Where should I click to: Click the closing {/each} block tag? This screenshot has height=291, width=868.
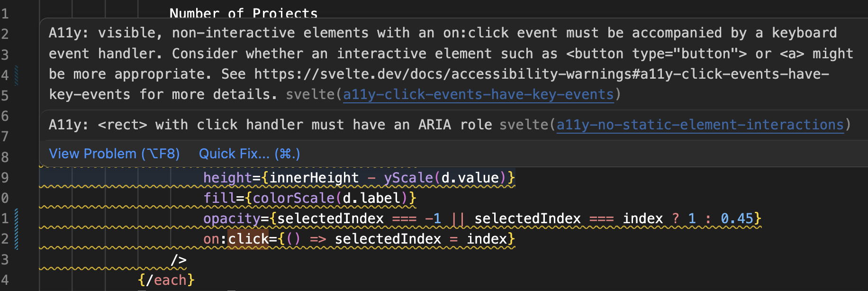(x=166, y=280)
